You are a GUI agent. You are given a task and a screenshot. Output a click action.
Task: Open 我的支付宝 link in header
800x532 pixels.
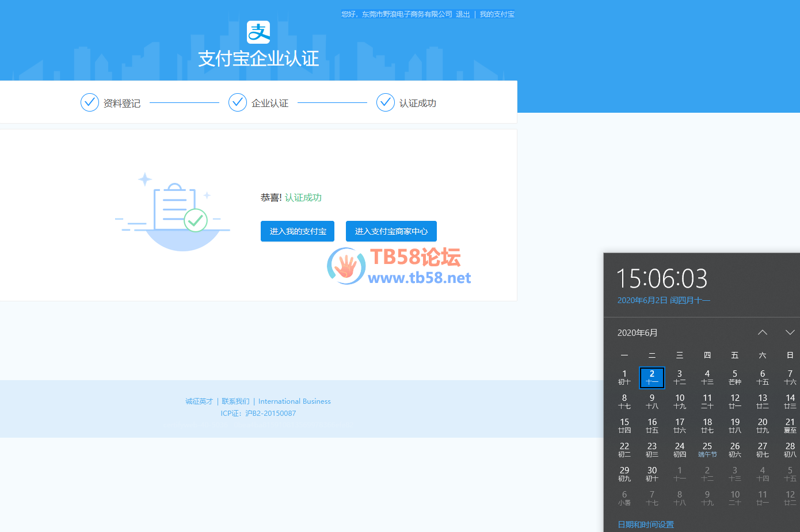(x=497, y=14)
